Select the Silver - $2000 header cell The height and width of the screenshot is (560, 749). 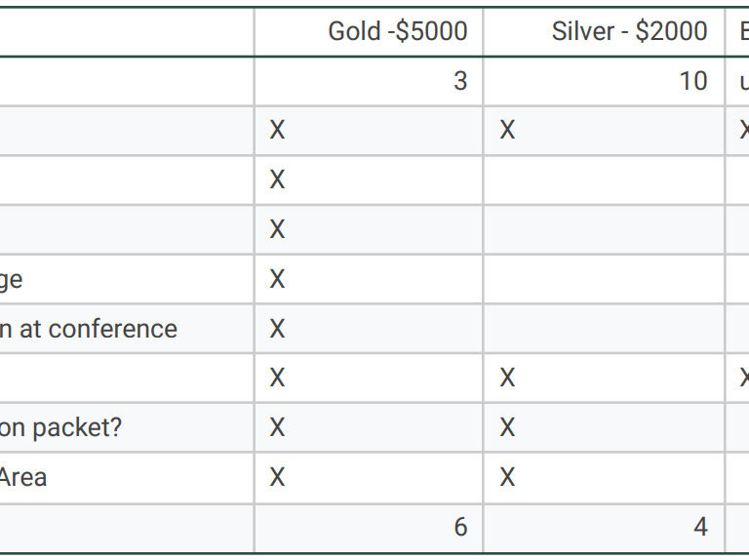[x=604, y=31]
